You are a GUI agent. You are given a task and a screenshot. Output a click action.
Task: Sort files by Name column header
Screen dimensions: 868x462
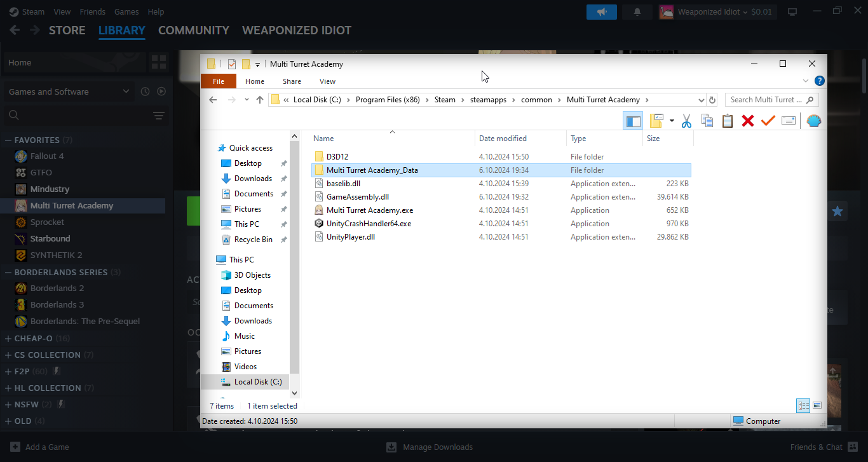tap(391, 139)
